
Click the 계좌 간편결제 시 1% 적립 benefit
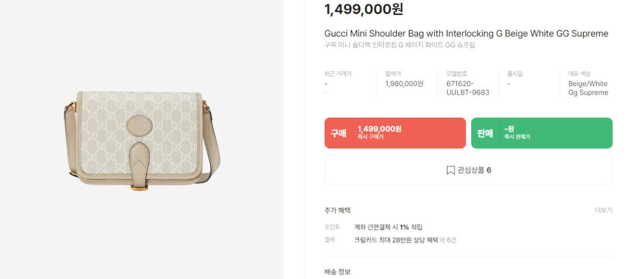click(388, 227)
